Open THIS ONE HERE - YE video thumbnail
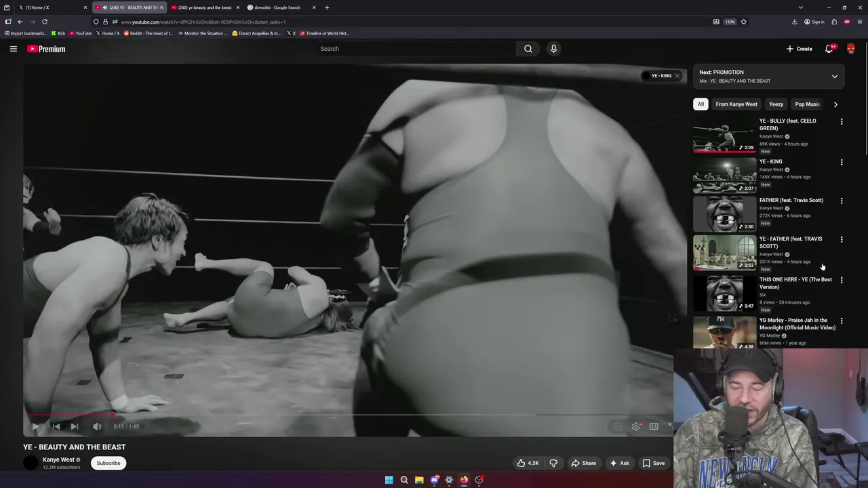Image resolution: width=868 pixels, height=488 pixels. (724, 293)
